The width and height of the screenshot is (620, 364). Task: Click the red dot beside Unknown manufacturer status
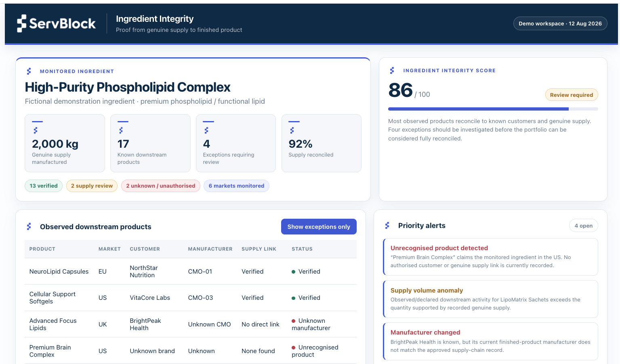pyautogui.click(x=294, y=321)
